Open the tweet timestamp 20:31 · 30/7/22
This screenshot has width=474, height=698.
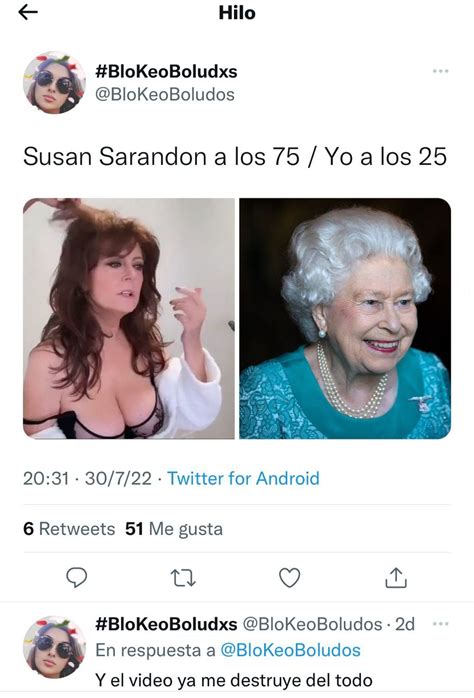(87, 479)
